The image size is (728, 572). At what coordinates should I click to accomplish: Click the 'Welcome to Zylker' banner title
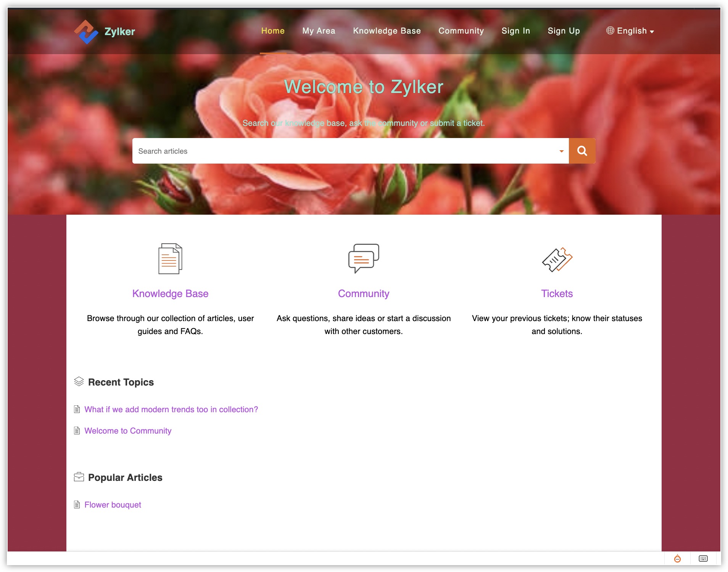(x=364, y=87)
